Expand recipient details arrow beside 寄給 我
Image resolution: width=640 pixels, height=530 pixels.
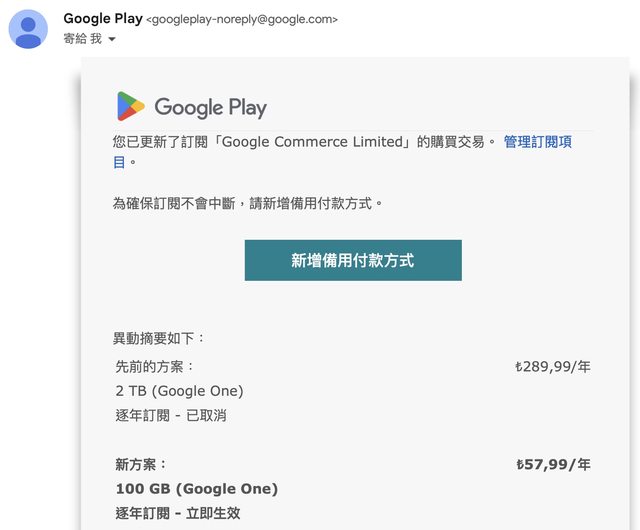[112, 39]
